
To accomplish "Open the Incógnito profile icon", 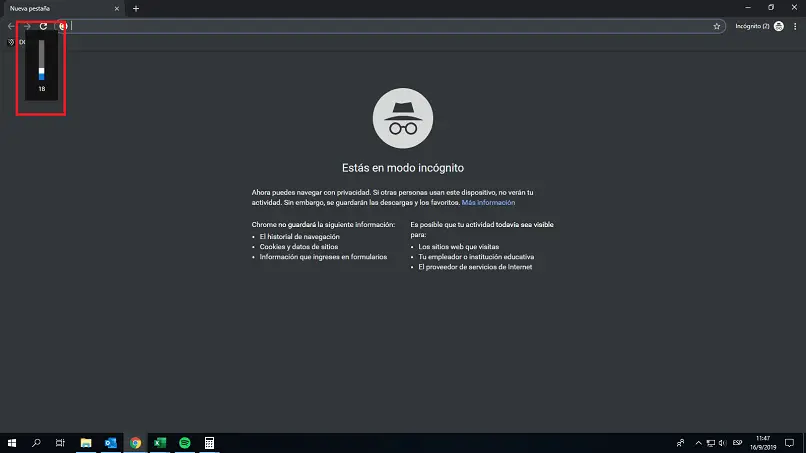I will point(779,26).
